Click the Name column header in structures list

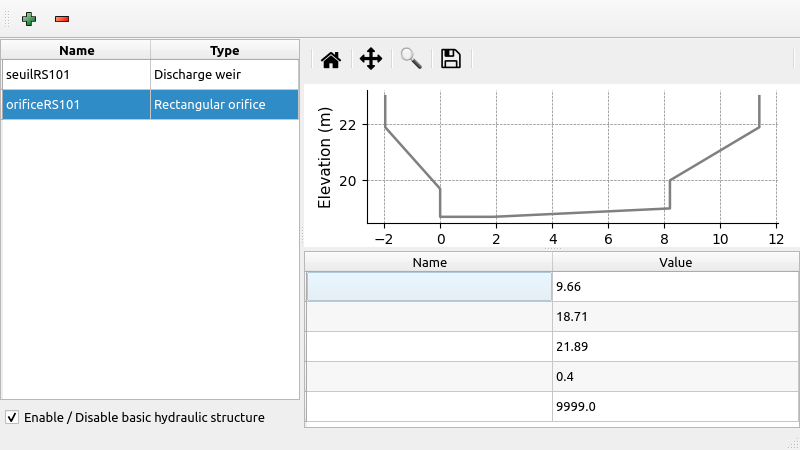pyautogui.click(x=76, y=50)
